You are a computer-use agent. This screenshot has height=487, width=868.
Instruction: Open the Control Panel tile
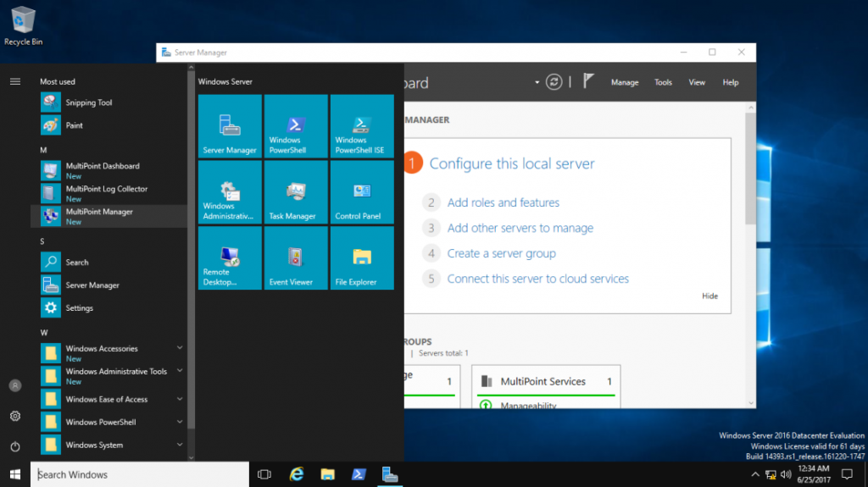pos(362,192)
